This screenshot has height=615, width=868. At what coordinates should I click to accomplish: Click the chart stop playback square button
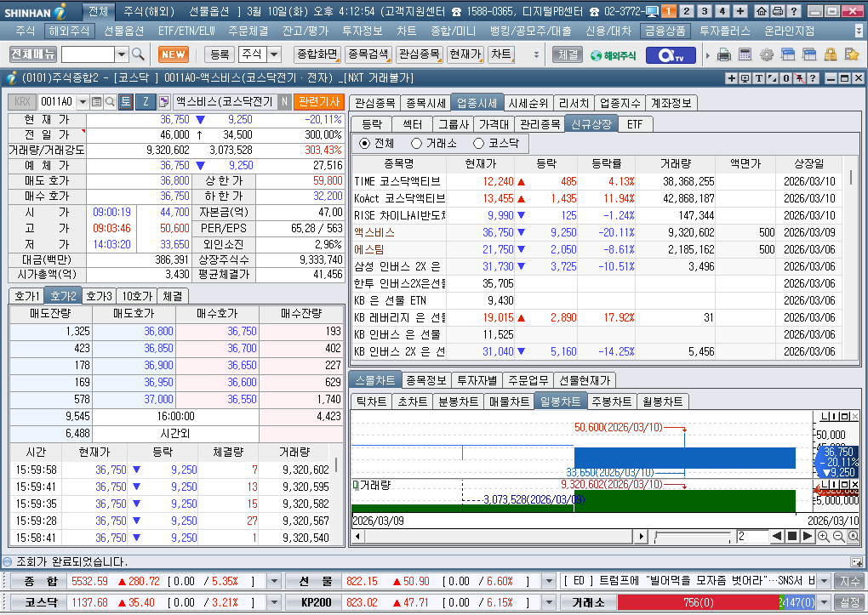pyautogui.click(x=792, y=537)
